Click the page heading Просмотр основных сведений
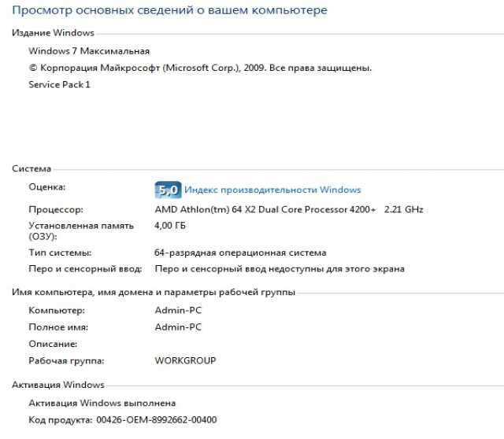Viewport: 504px width, 439px height. tap(170, 10)
